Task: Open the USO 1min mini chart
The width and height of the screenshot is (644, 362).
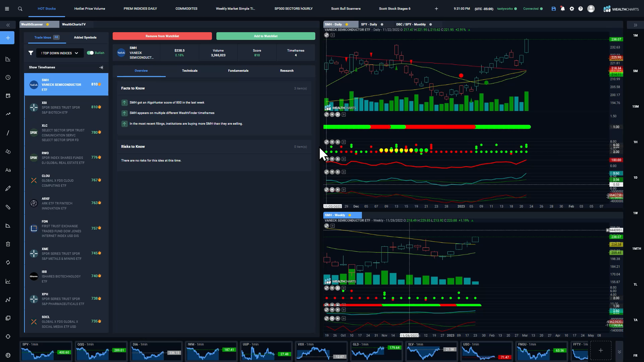Action: [486, 351]
